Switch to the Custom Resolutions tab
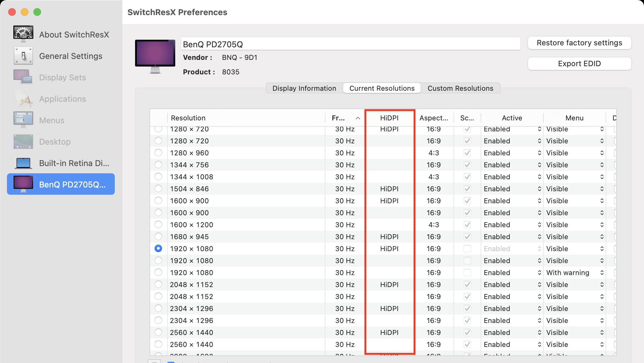Viewport: 644px width, 363px height. pos(460,88)
